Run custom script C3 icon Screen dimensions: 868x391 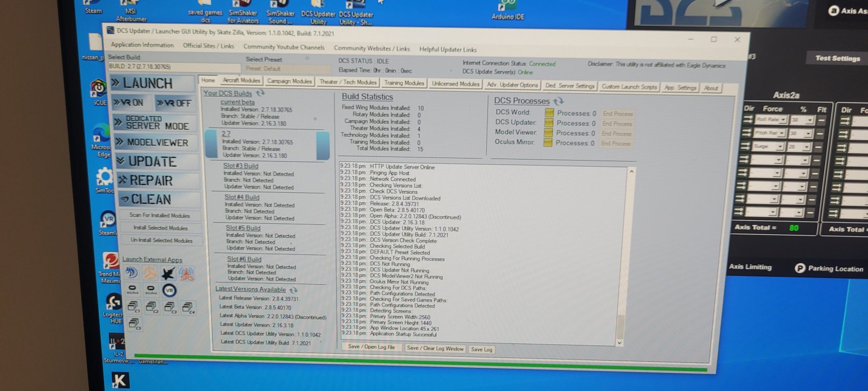tap(170, 308)
